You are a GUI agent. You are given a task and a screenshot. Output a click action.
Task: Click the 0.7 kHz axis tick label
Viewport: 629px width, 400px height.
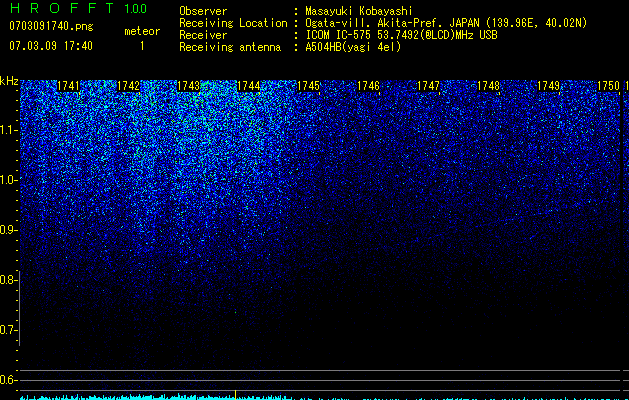8,330
